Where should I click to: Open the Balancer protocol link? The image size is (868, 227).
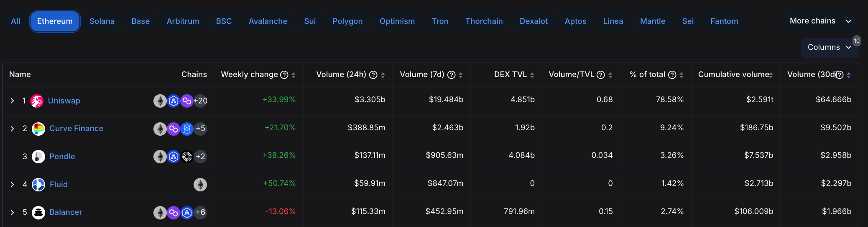click(x=66, y=212)
